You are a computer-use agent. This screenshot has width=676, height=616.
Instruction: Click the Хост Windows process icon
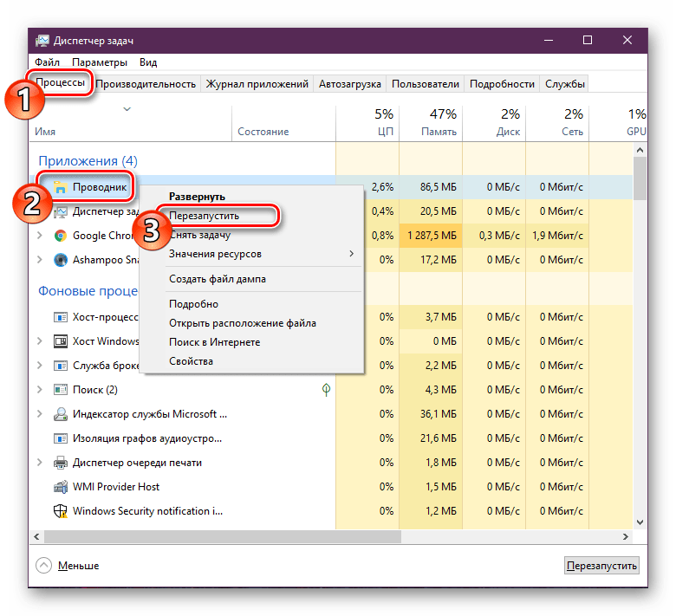(x=61, y=341)
